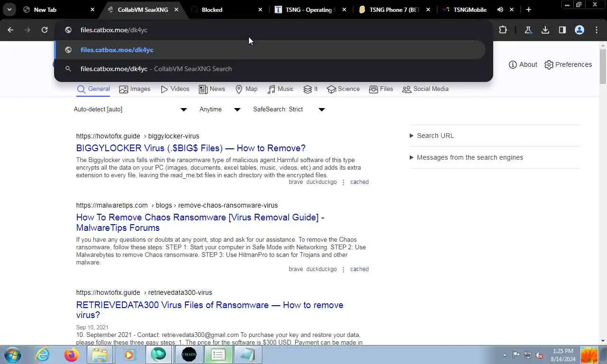The image size is (607, 364).
Task: Open Windows Media Player taskbar icon
Action: click(x=129, y=355)
